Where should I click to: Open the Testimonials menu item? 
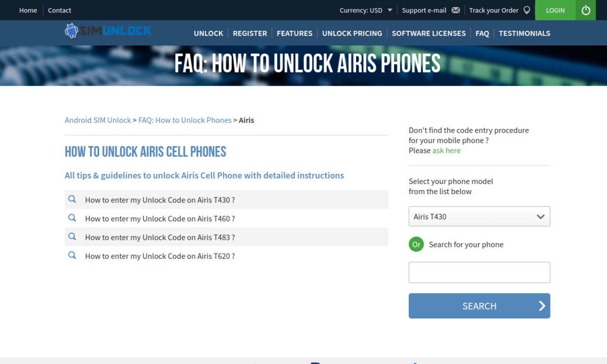[524, 33]
